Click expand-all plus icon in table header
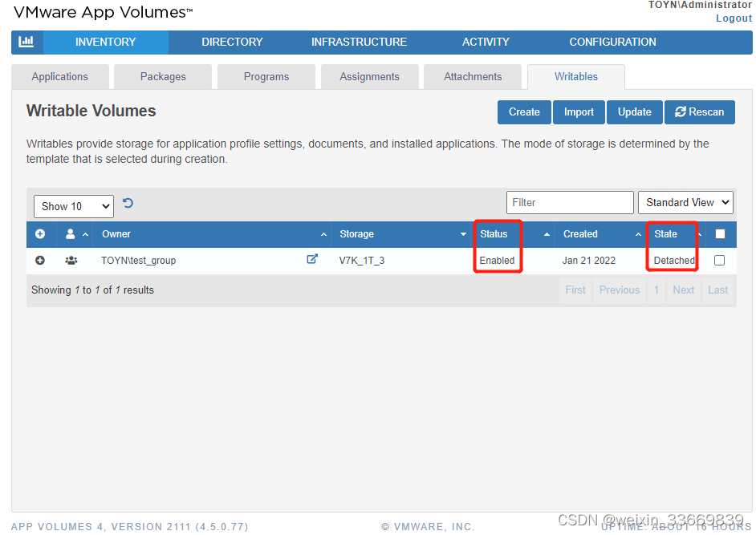Image resolution: width=756 pixels, height=535 pixels. [40, 233]
